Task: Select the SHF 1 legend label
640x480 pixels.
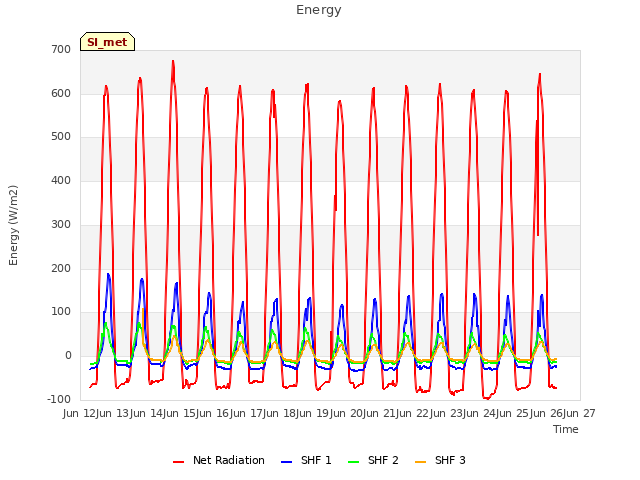Action: [x=316, y=460]
